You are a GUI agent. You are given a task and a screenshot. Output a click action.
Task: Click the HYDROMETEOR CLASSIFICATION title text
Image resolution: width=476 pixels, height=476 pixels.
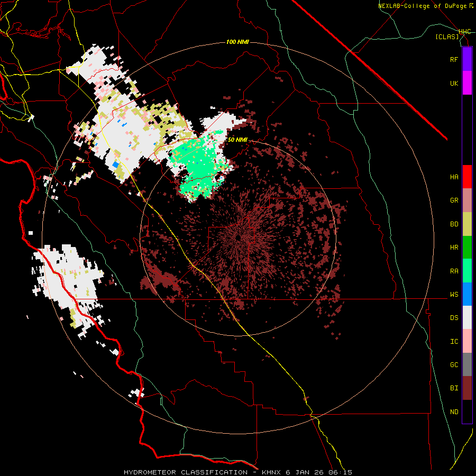pos(186,472)
